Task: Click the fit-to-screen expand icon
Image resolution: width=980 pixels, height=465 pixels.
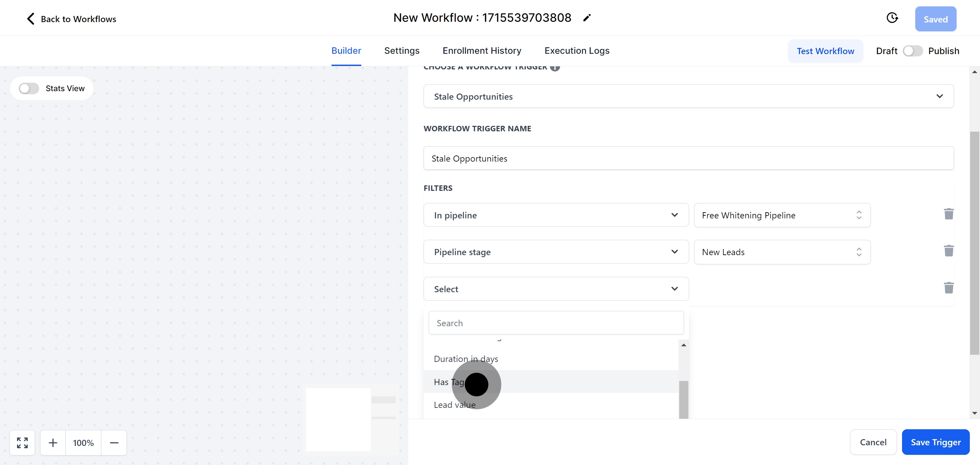Action: coord(22,443)
